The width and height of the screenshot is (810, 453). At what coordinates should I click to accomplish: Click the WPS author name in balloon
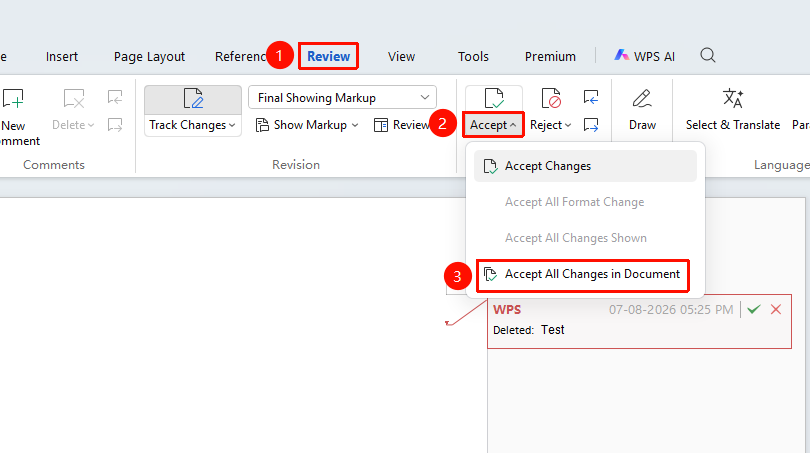pyautogui.click(x=507, y=309)
